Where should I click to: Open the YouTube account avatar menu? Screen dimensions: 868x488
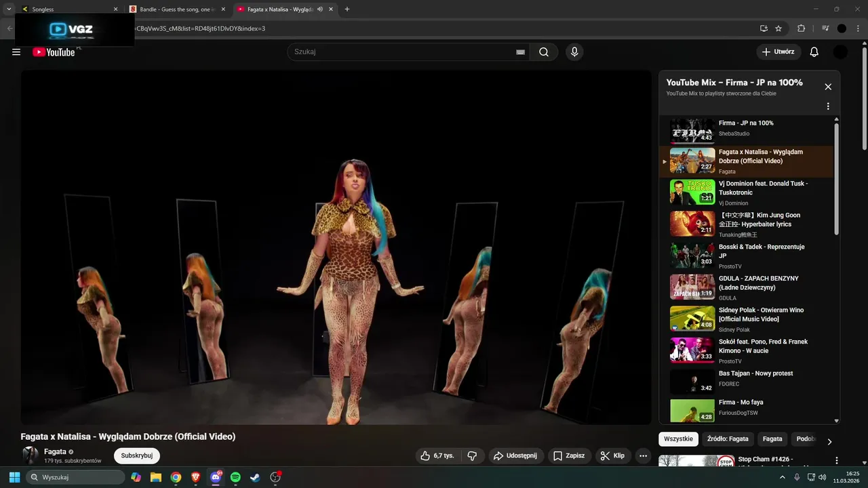pyautogui.click(x=840, y=52)
